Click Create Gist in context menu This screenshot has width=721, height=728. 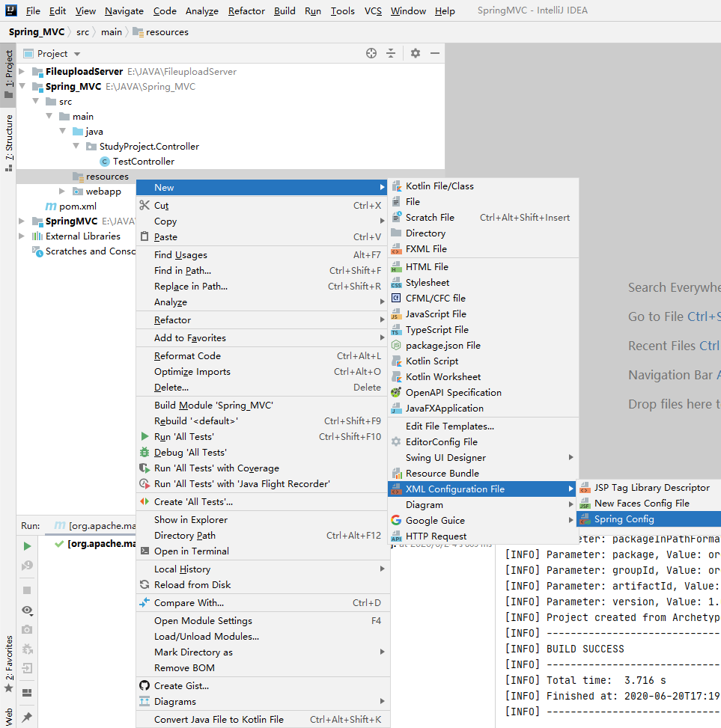pos(181,685)
